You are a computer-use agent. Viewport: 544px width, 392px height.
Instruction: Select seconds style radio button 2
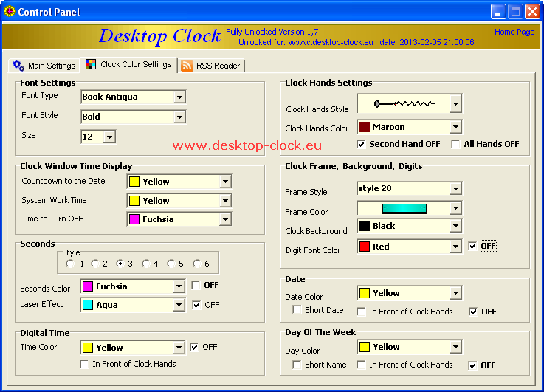(95, 264)
